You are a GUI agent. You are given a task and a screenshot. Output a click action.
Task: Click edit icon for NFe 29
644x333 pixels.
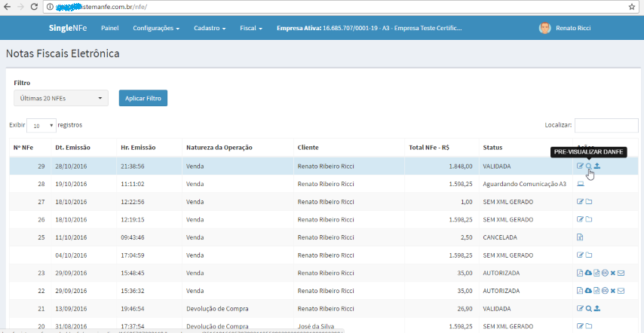point(580,166)
